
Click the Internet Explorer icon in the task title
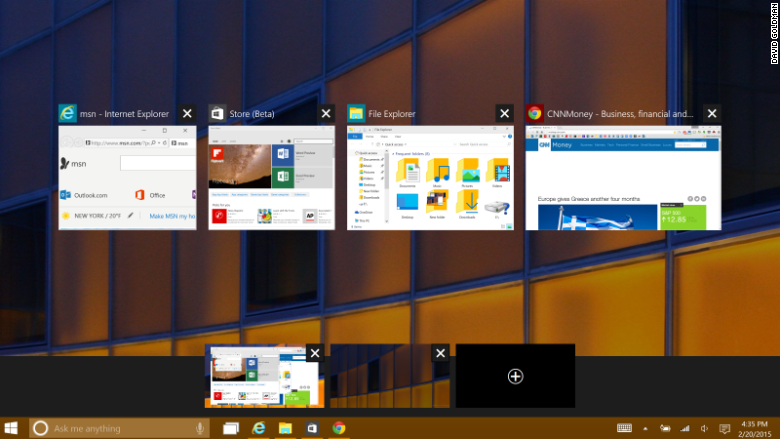tap(68, 113)
